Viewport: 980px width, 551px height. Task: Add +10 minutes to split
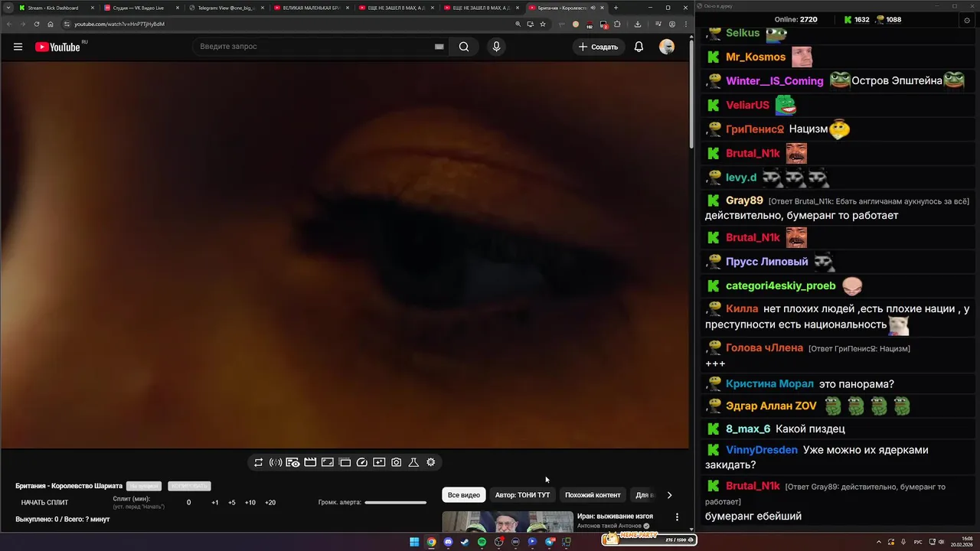point(250,503)
